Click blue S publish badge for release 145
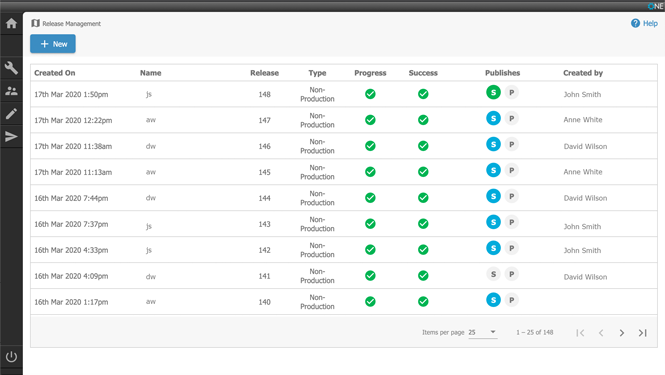 pos(493,170)
